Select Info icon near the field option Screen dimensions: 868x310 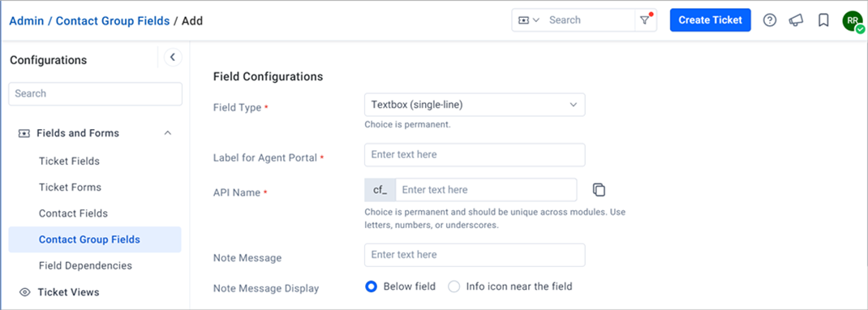[454, 286]
